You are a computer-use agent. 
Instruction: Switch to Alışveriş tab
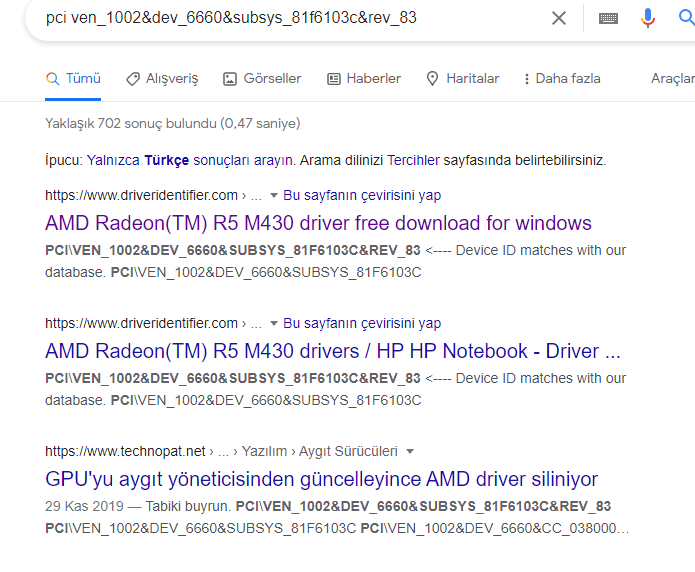pos(162,79)
